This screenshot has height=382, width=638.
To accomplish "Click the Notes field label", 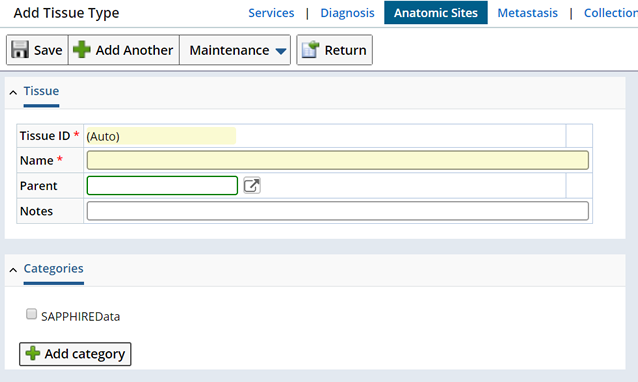I will click(36, 212).
